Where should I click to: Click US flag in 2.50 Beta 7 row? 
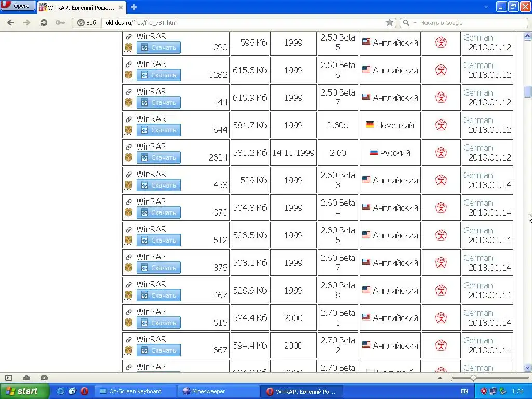pyautogui.click(x=366, y=97)
